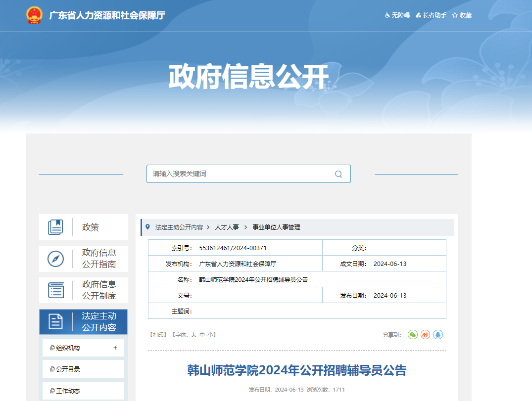This screenshot has height=401, width=532.
Task: Open the 工作动态 submenu item
Action: (x=84, y=391)
